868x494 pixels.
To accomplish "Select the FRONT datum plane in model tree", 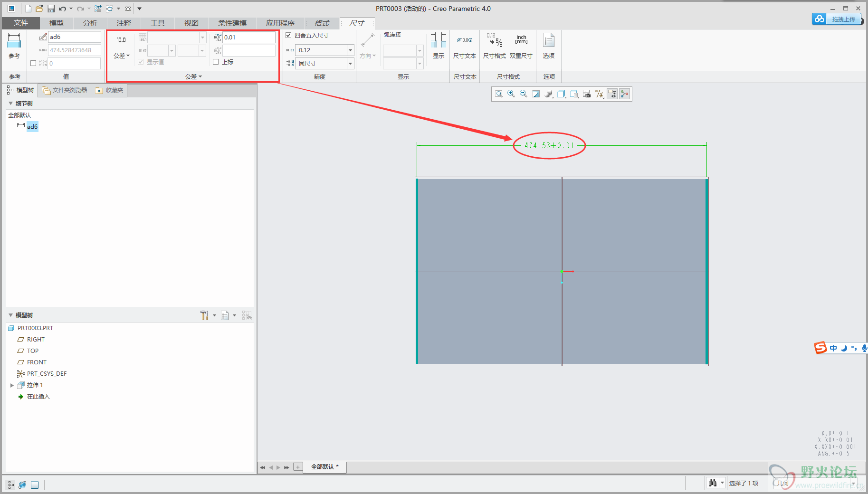I will coord(37,362).
